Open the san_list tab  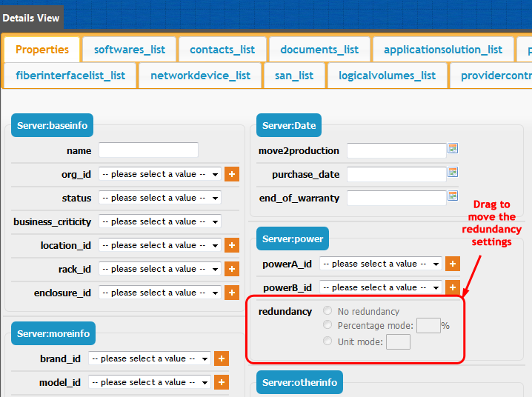pyautogui.click(x=294, y=76)
